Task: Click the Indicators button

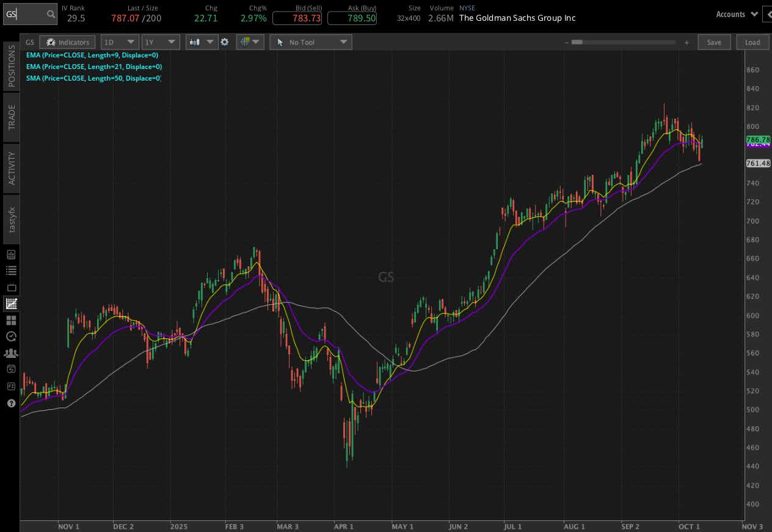Action: [67, 42]
